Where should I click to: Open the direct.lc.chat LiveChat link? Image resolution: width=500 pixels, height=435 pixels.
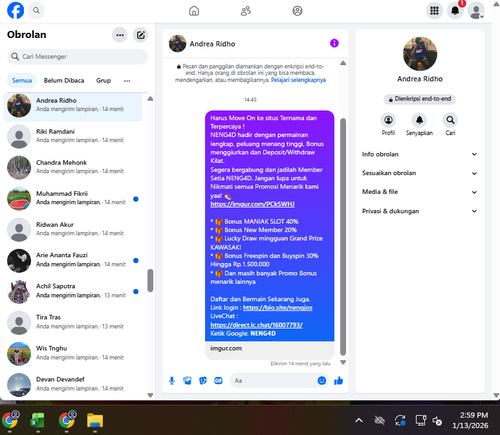coord(256,325)
